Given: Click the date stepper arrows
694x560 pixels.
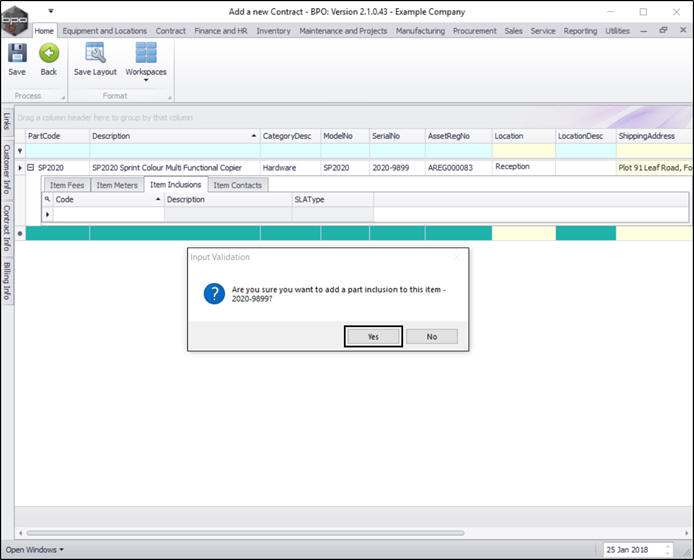Looking at the screenshot, I should click(x=668, y=549).
